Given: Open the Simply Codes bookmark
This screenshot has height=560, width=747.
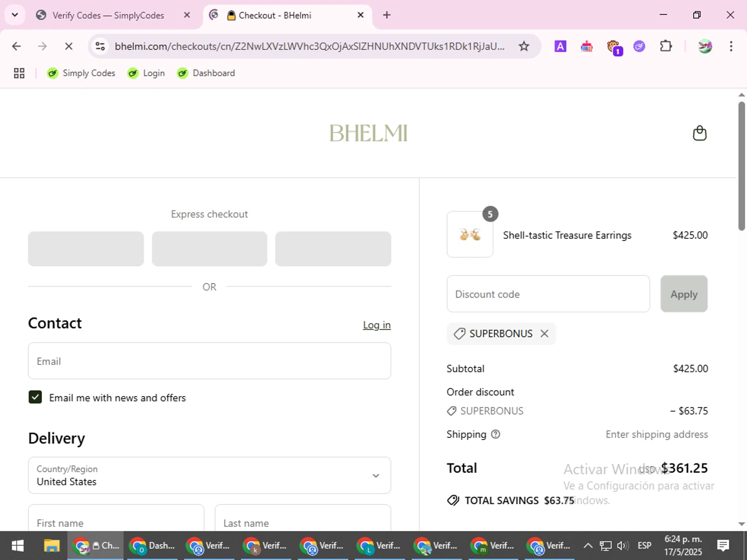Looking at the screenshot, I should (81, 73).
